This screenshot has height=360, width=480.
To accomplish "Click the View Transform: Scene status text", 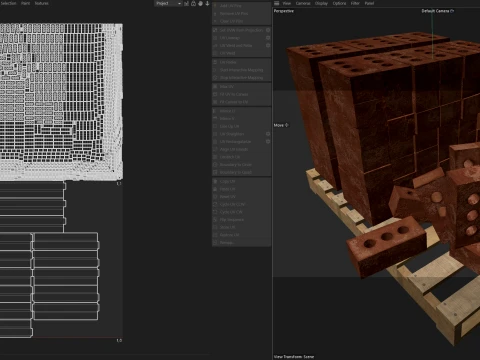I will coord(294,357).
